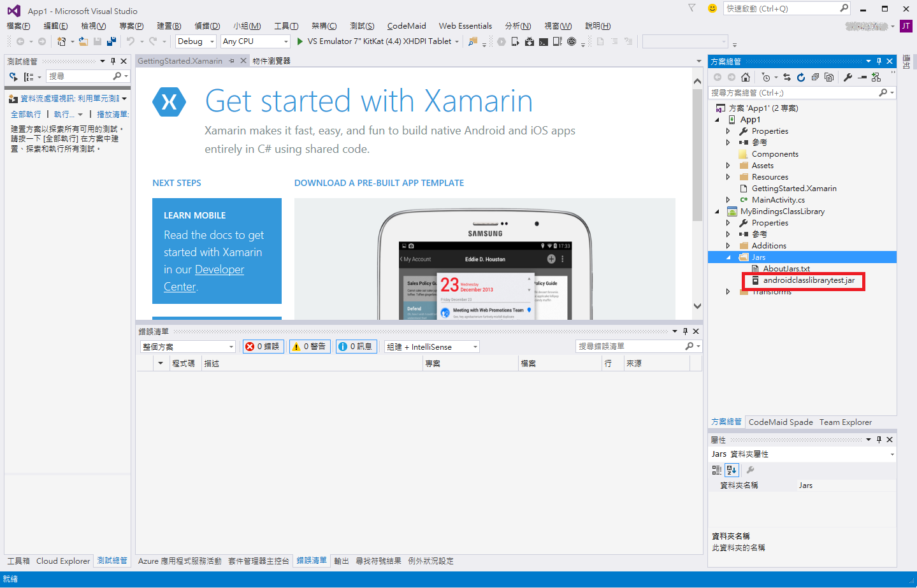Click the Categorized icon in Properties panel
The height and width of the screenshot is (588, 917).
point(717,470)
